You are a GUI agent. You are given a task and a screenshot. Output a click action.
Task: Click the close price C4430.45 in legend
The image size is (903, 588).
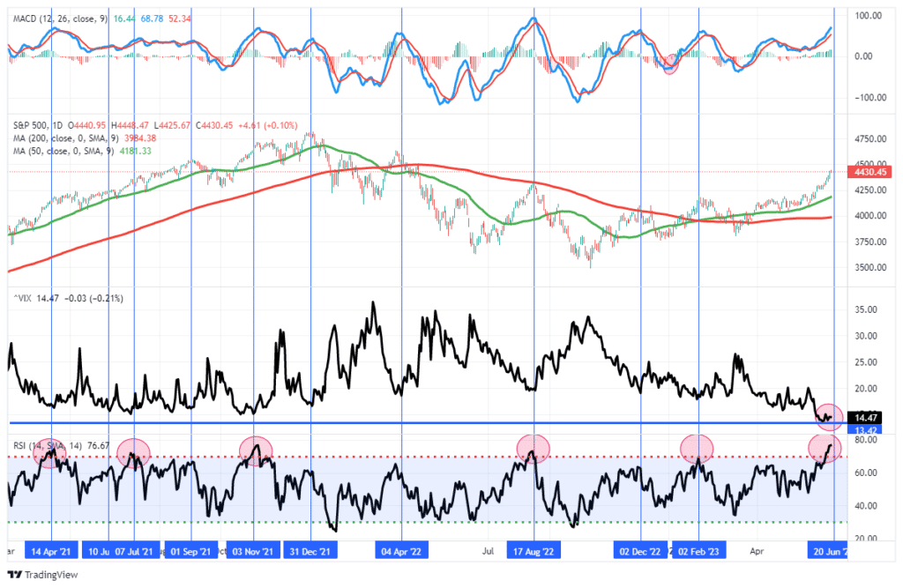point(214,125)
